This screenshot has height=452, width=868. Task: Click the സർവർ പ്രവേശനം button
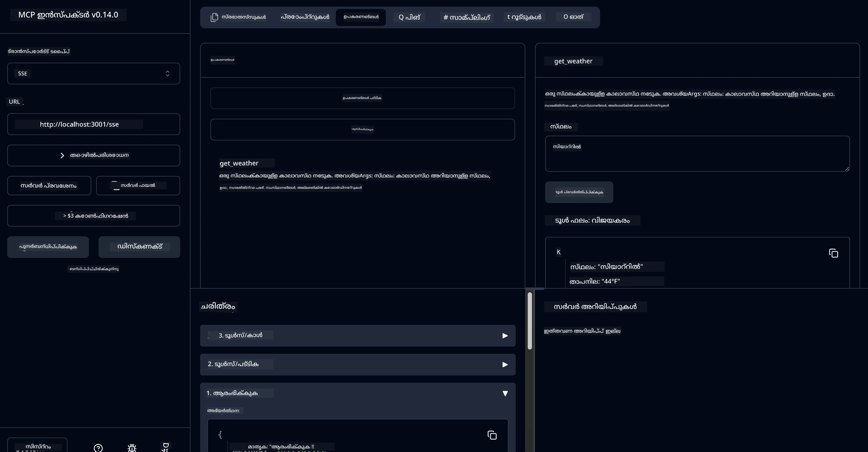[49, 186]
